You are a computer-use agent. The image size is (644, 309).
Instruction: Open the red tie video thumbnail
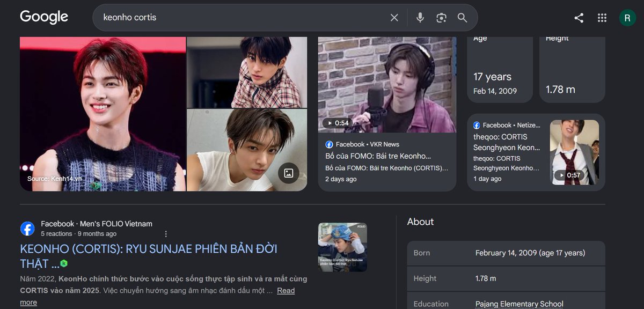(574, 152)
